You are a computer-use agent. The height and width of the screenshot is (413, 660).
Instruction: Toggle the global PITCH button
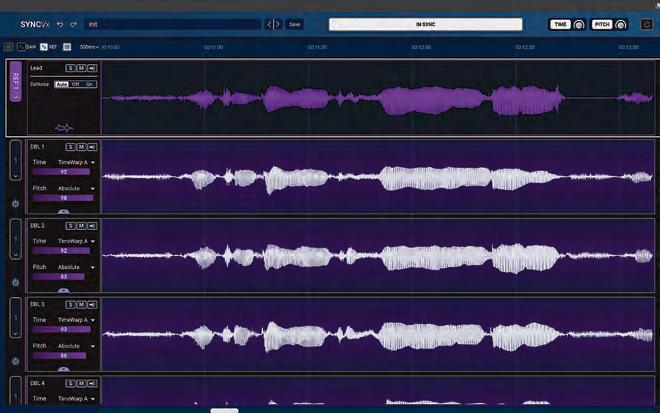602,24
